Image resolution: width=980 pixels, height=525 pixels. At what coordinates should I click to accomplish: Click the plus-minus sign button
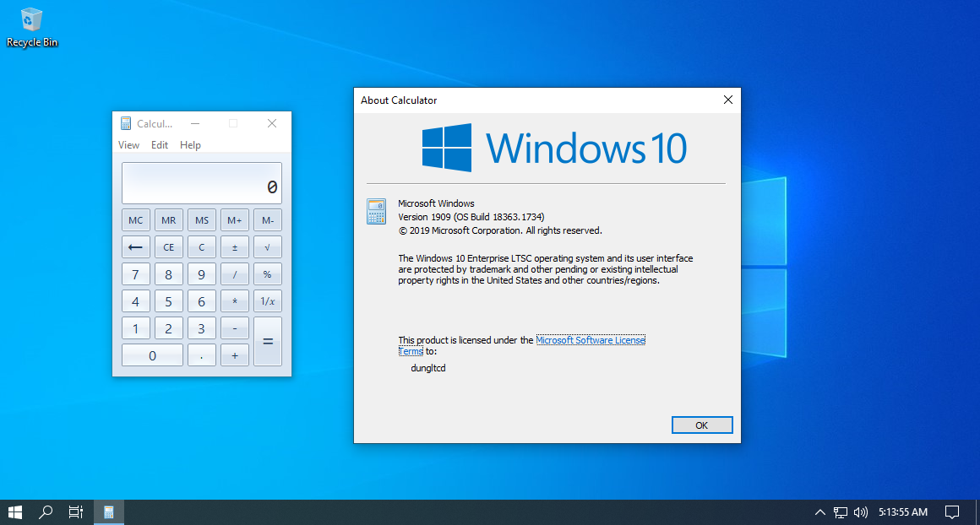coord(234,247)
